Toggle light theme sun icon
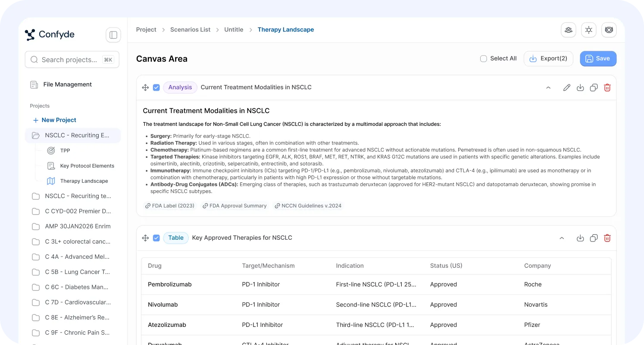Screen dimensions: 644x345 [x=589, y=30]
